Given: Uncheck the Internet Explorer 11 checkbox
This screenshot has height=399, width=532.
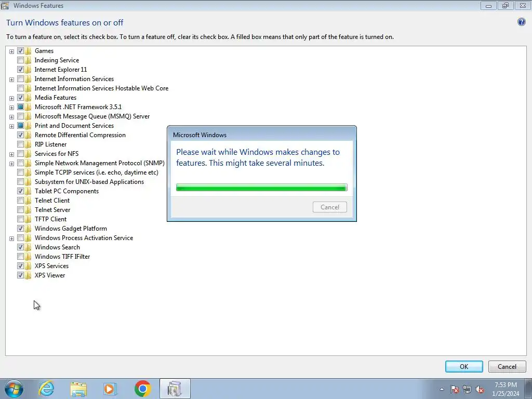Looking at the screenshot, I should [x=20, y=70].
